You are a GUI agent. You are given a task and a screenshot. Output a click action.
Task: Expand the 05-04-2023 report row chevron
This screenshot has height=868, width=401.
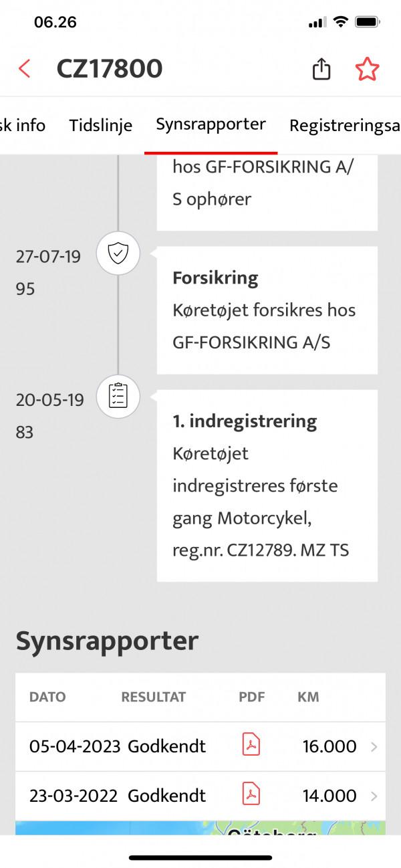374,746
